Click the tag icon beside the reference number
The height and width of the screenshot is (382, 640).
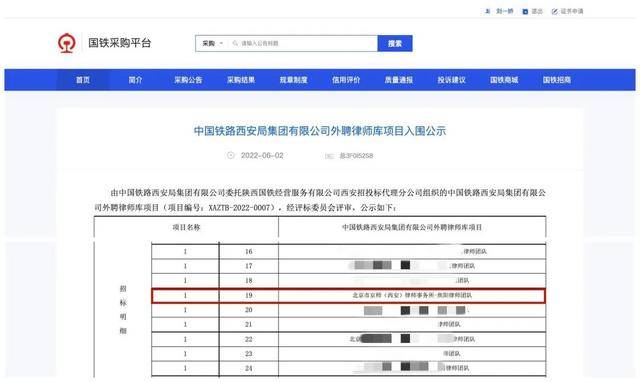(x=329, y=156)
